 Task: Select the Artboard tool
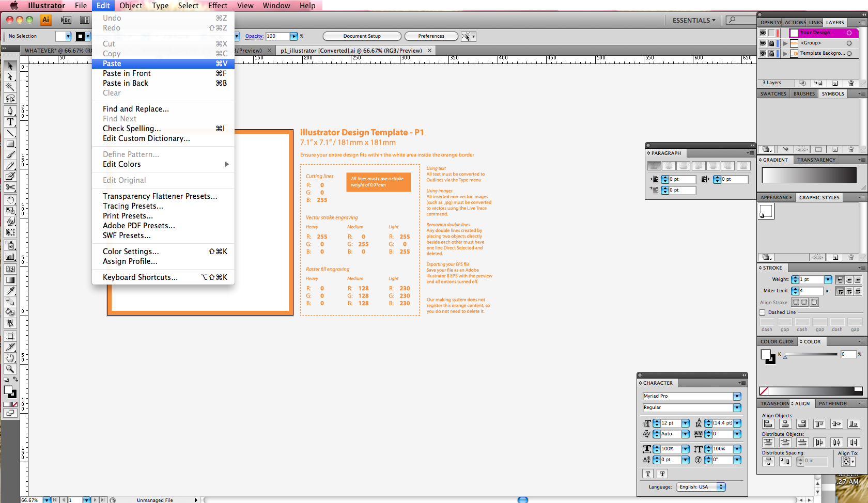tap(10, 336)
